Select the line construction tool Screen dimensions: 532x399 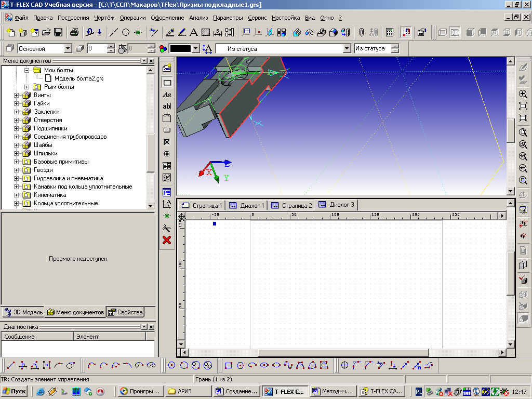pos(114,32)
